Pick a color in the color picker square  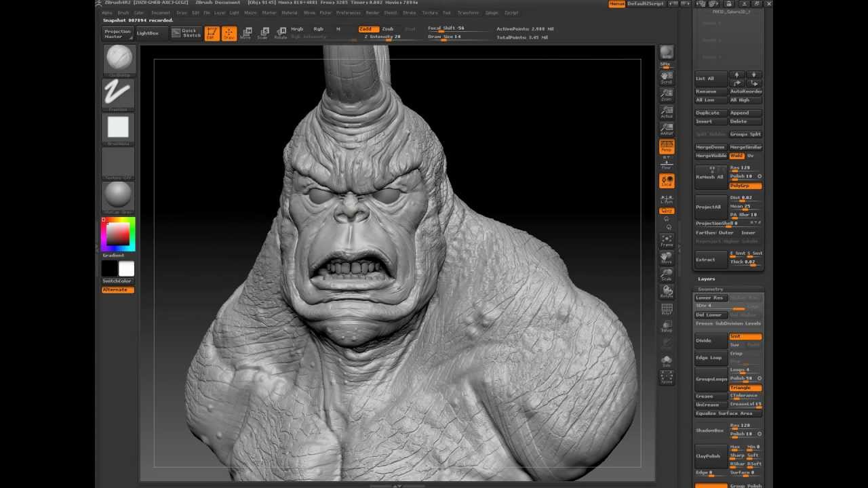117,233
